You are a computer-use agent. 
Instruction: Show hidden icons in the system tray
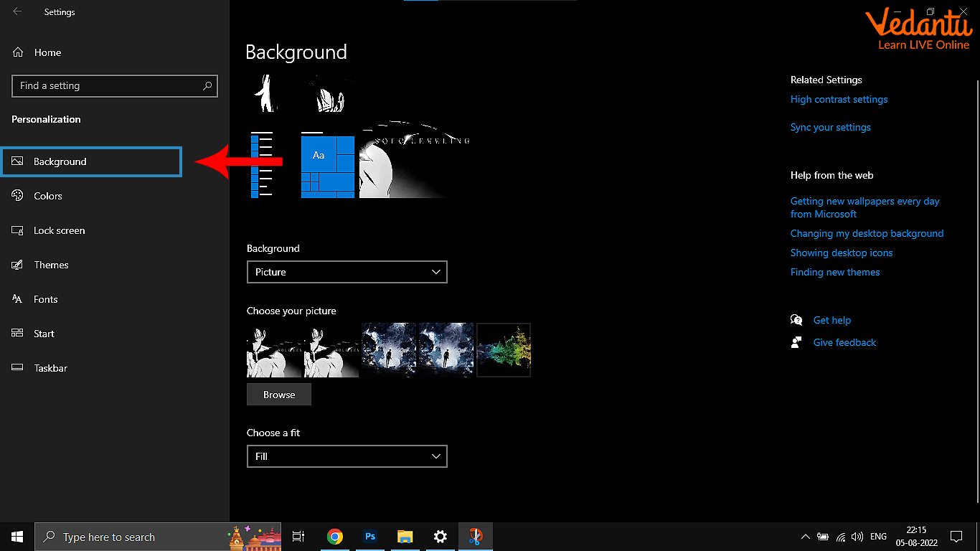point(805,537)
